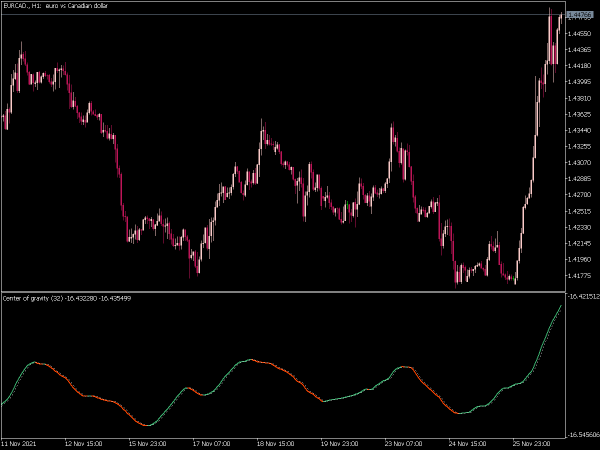Viewport: 600px width, 450px height.
Task: Click the 1.43255 price axis label
Action: click(579, 147)
